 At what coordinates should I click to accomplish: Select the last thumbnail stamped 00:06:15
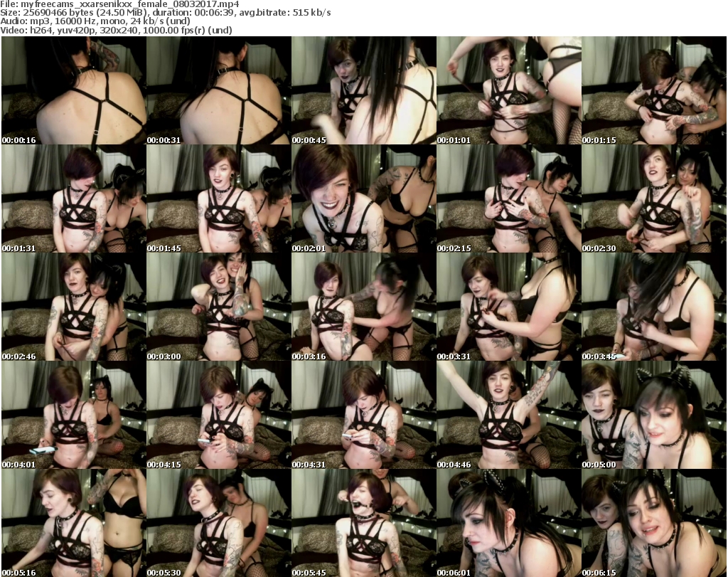(x=654, y=523)
